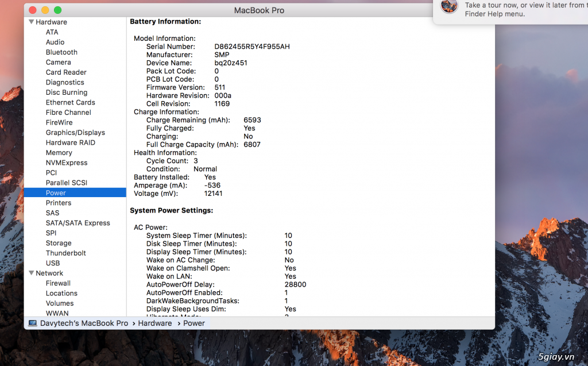This screenshot has height=366, width=588.
Task: Select Hardware Revision value 000a
Action: pyautogui.click(x=223, y=95)
